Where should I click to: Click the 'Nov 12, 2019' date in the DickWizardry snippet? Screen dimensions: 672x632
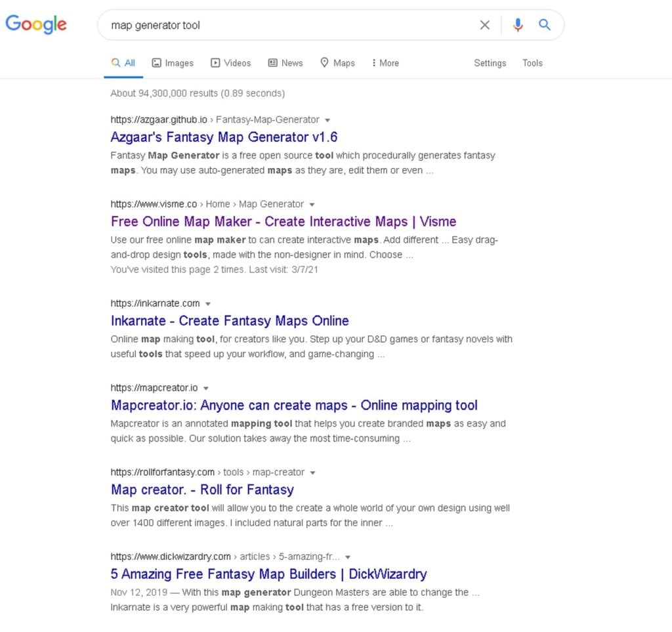(139, 593)
